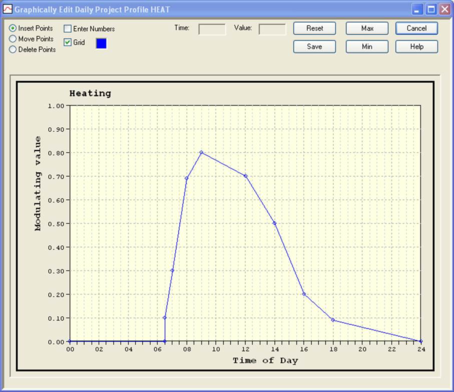Open Help for the profile editor
Image resolution: width=454 pixels, height=392 pixels.
(x=417, y=47)
